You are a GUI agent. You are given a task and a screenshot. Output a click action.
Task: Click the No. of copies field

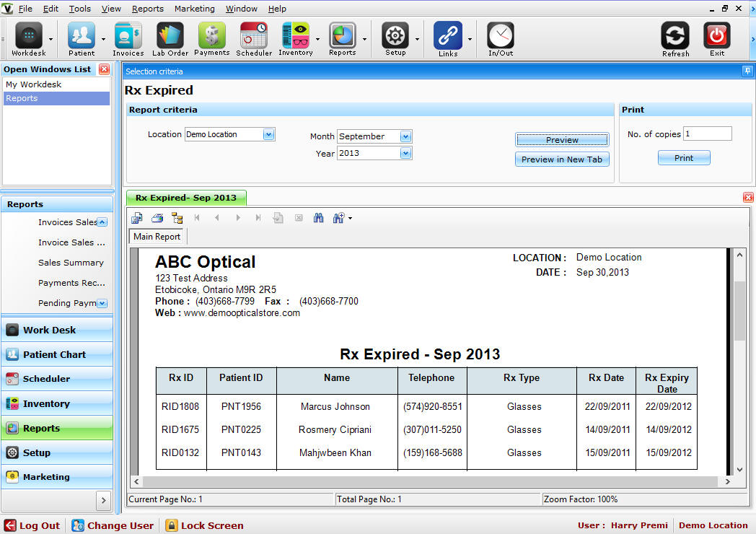point(707,134)
